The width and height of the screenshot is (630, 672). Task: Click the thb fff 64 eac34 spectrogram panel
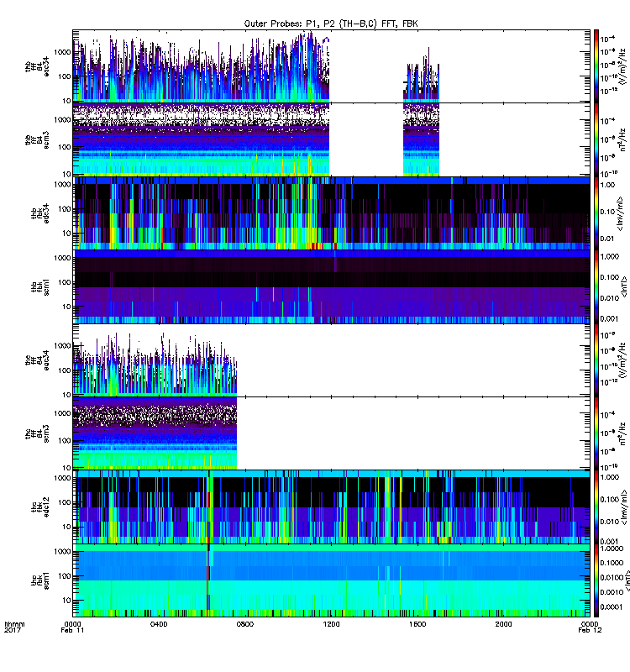point(331,66)
